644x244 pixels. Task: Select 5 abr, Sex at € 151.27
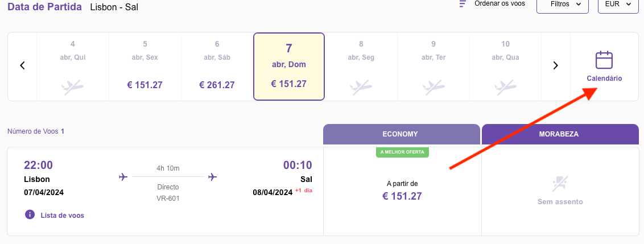145,67
